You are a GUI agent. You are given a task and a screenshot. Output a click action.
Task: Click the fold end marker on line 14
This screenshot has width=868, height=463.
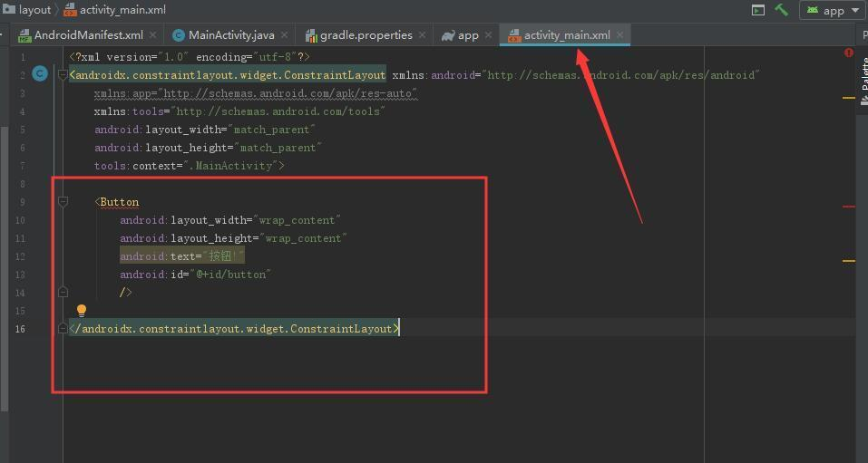[x=63, y=292]
